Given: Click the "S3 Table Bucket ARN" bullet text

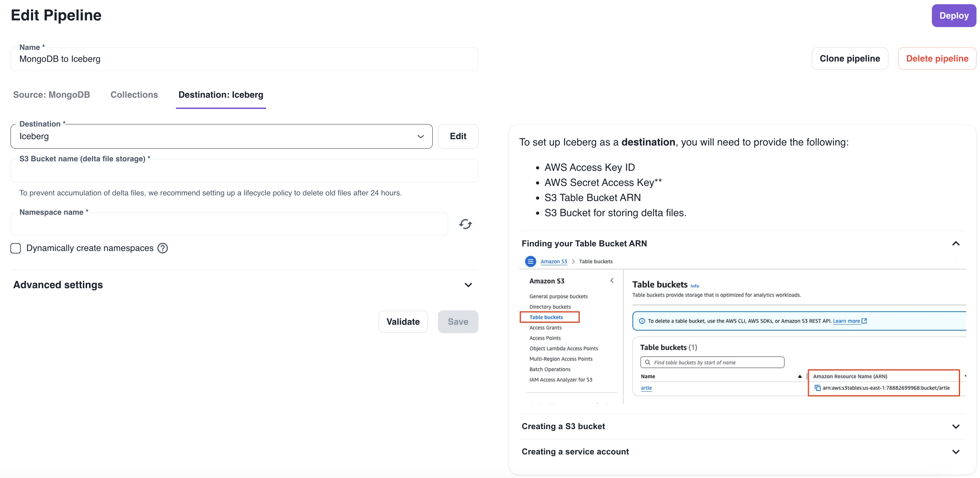Looking at the screenshot, I should 592,198.
